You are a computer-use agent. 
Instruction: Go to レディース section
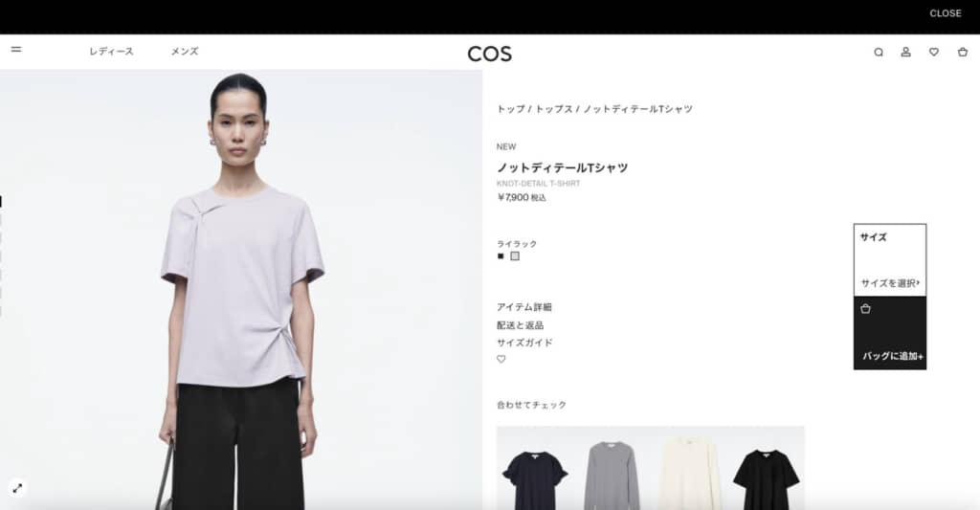click(111, 52)
